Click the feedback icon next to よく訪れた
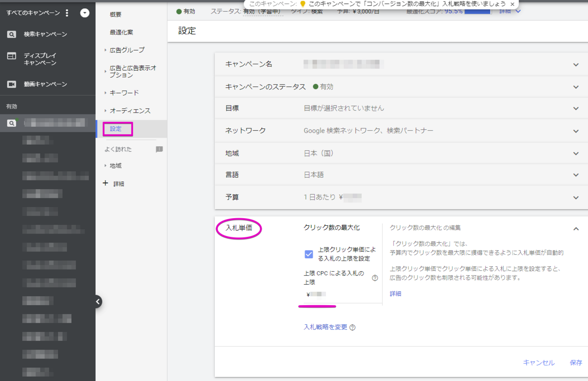The width and height of the screenshot is (588, 381). (x=159, y=149)
